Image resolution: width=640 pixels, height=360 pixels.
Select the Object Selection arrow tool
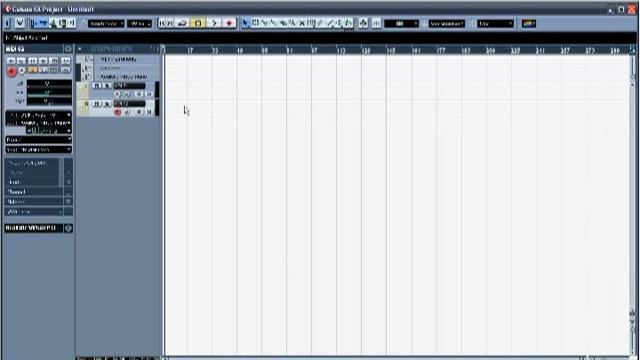coord(245,23)
